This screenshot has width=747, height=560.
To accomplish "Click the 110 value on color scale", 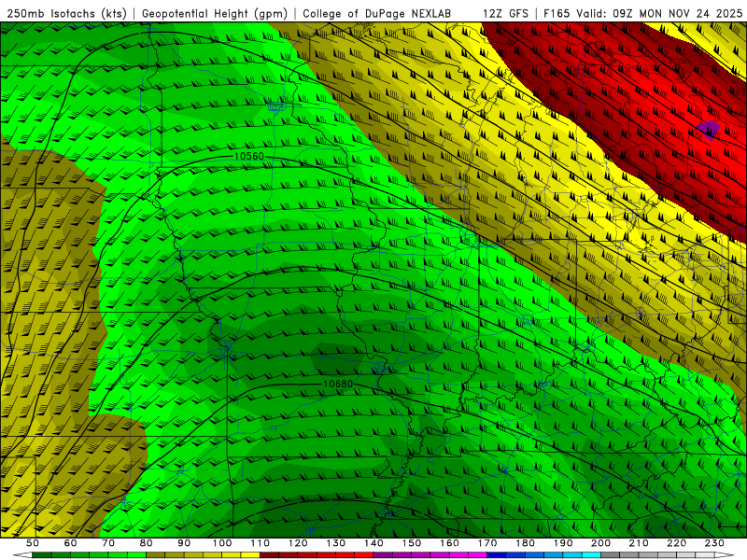I will (261, 543).
